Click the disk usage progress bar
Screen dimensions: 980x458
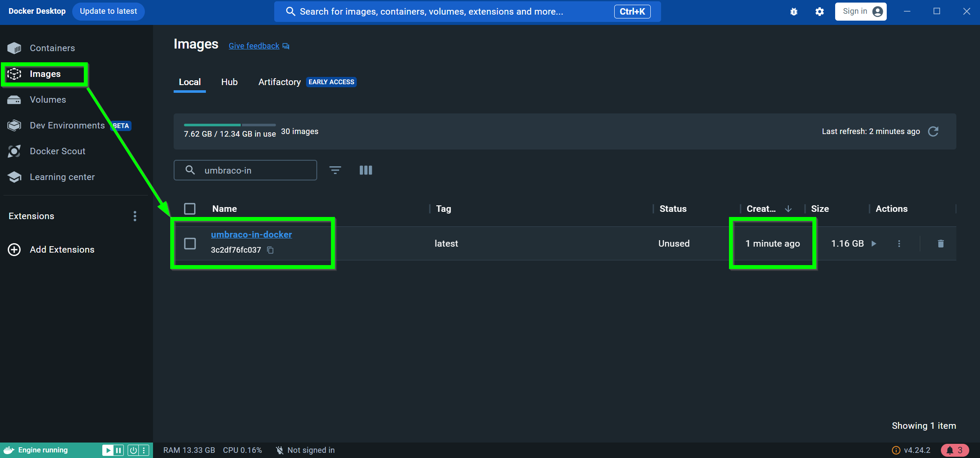click(230, 125)
